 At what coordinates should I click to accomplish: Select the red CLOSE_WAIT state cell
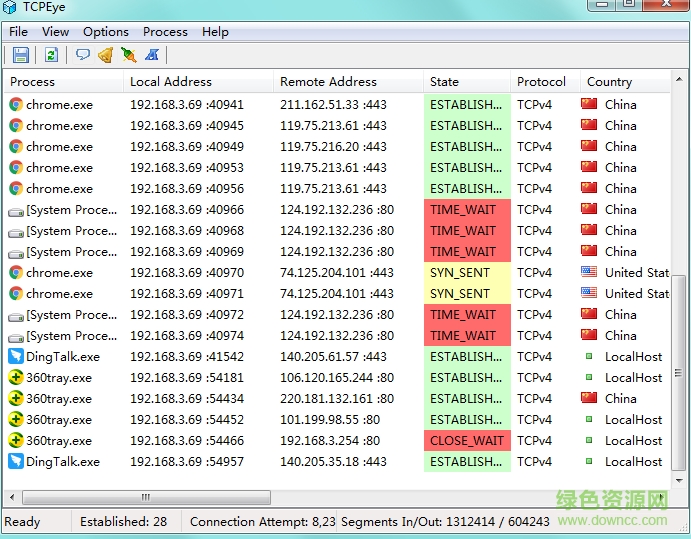pos(467,441)
